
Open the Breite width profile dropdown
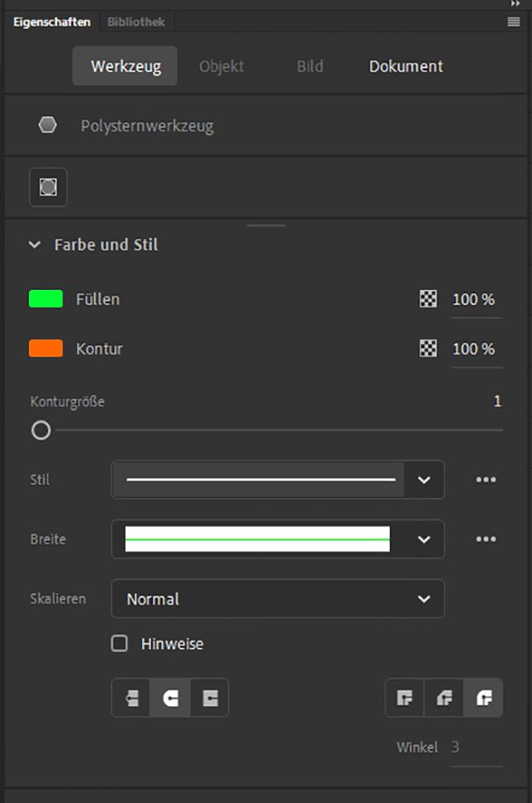pos(277,539)
